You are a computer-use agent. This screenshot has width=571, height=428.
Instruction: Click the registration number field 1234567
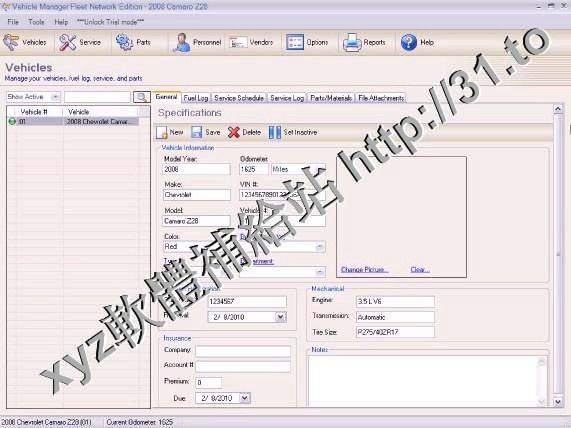pos(247,302)
